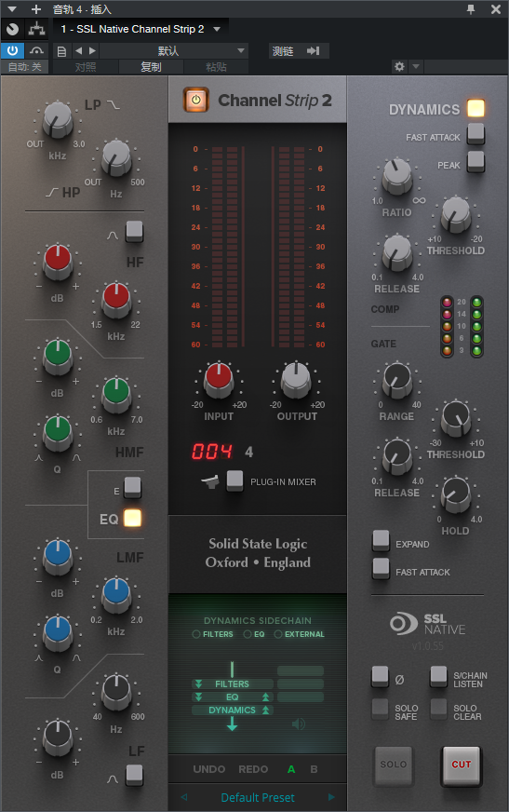
Task: Click the circular icon next to routing
Action: 12,29
